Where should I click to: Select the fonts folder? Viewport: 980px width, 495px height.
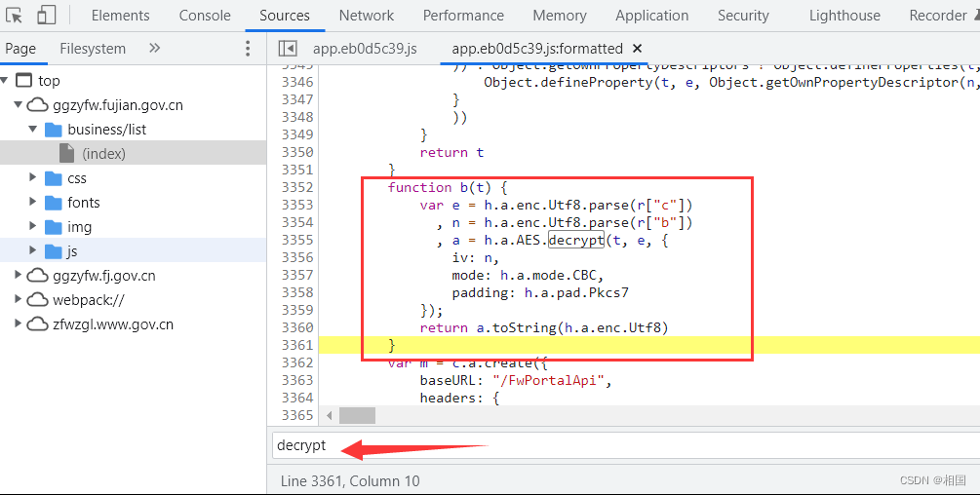click(x=83, y=203)
